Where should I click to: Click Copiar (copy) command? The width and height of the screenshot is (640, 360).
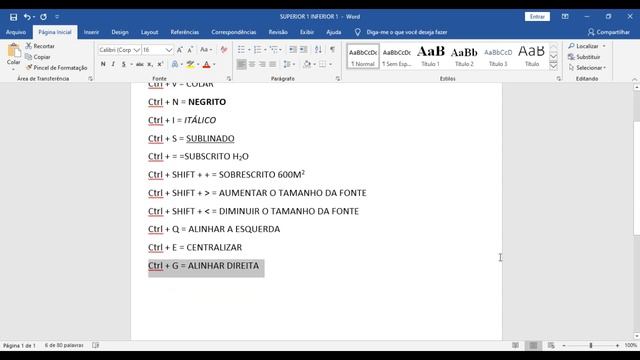pos(38,57)
